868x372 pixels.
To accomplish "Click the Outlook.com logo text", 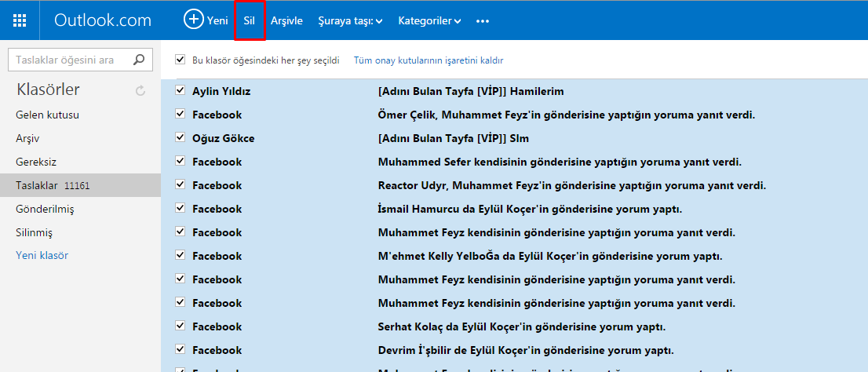I will pos(102,20).
